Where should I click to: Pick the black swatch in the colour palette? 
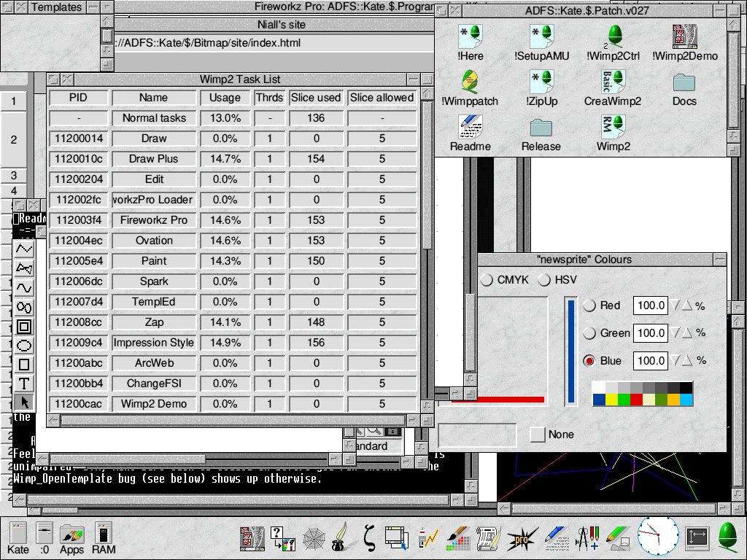(x=686, y=388)
